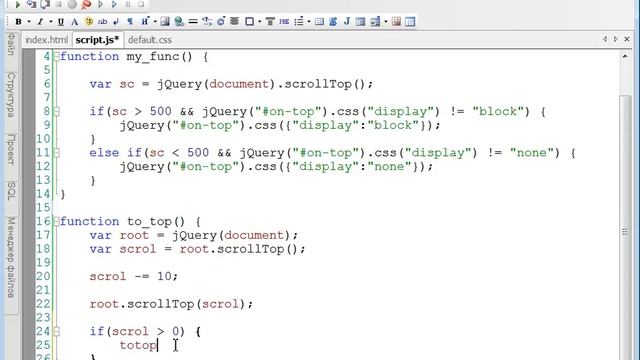This screenshot has width=640, height=360.
Task: Apply Italic formatting with I icon
Action: click(40, 22)
